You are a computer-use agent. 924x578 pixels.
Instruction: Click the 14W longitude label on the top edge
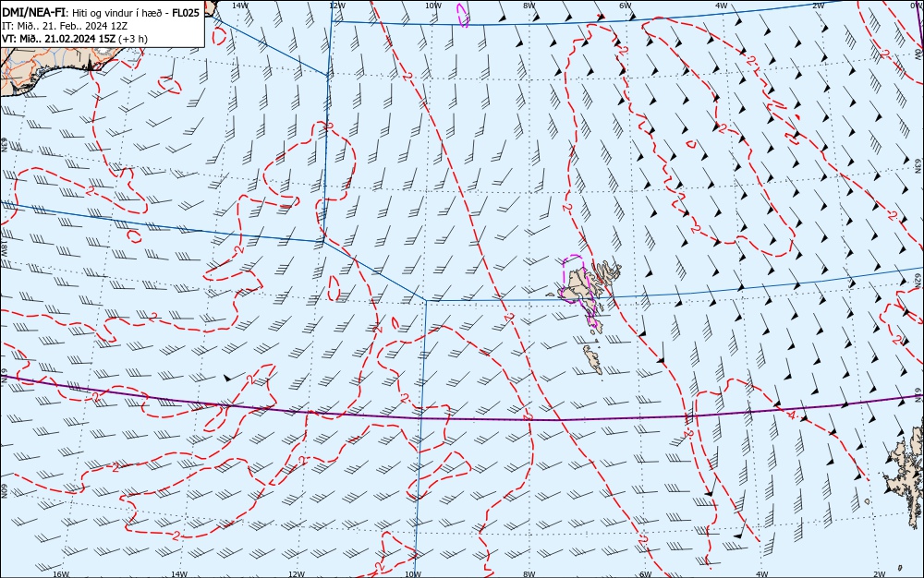[239, 6]
